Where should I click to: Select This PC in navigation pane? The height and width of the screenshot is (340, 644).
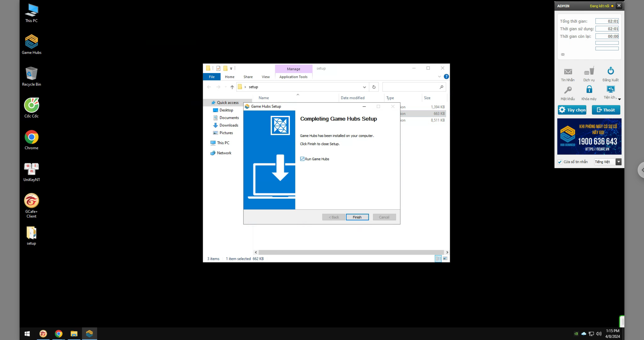click(220, 143)
